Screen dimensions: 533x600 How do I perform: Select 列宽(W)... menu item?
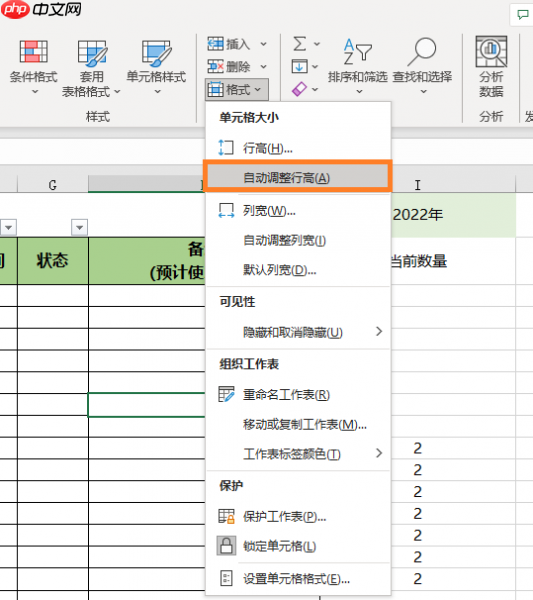298,210
